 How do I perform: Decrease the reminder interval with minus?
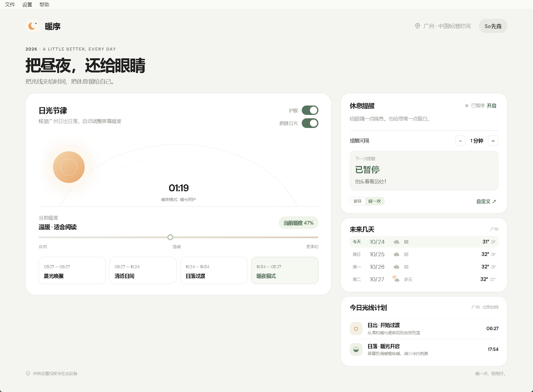[460, 141]
